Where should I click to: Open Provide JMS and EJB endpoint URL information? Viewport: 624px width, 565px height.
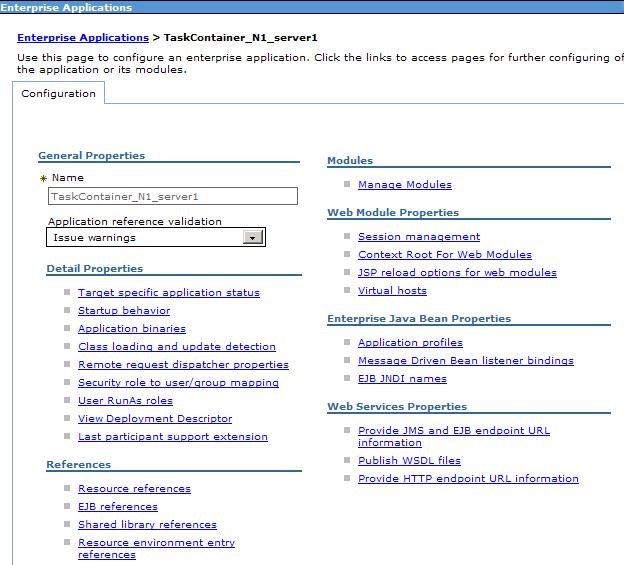(x=454, y=436)
